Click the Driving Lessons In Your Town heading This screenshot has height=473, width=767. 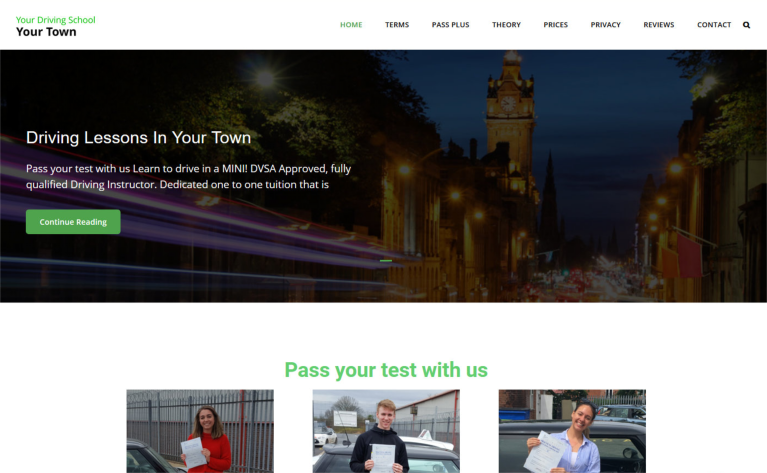coord(138,137)
